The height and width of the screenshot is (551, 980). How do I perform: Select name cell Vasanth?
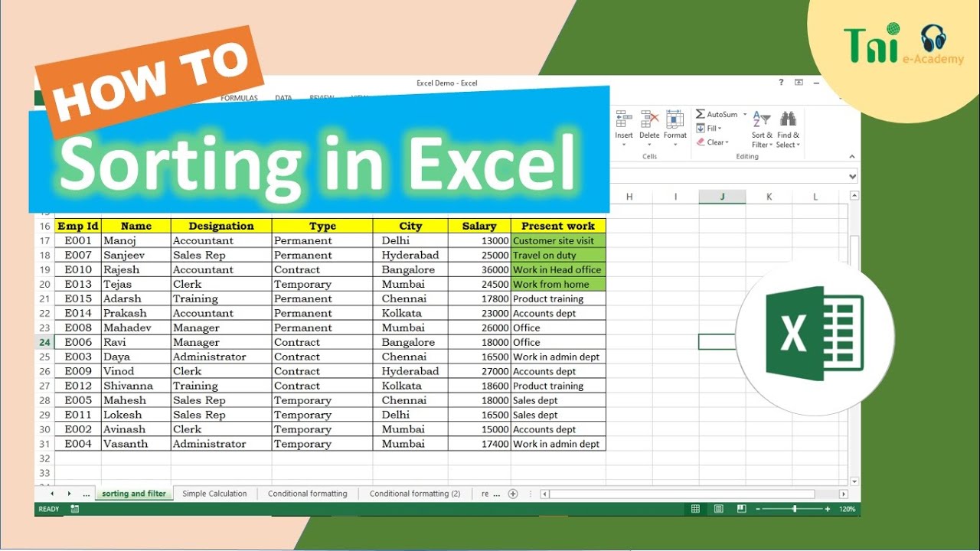point(136,444)
